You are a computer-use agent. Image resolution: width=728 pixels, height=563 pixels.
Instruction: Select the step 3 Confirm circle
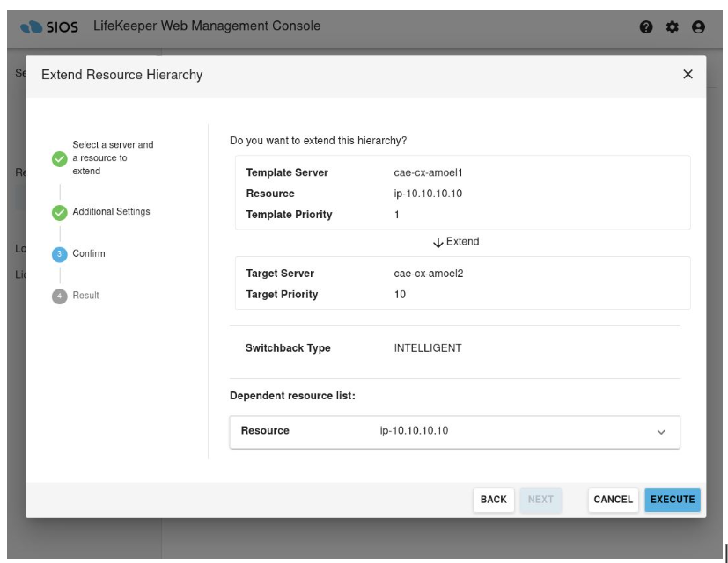(x=59, y=254)
